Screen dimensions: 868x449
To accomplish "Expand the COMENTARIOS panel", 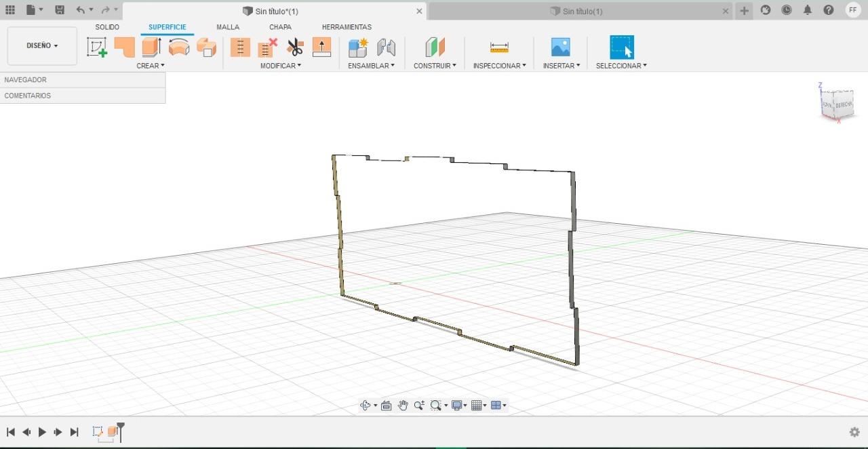I will 83,96.
